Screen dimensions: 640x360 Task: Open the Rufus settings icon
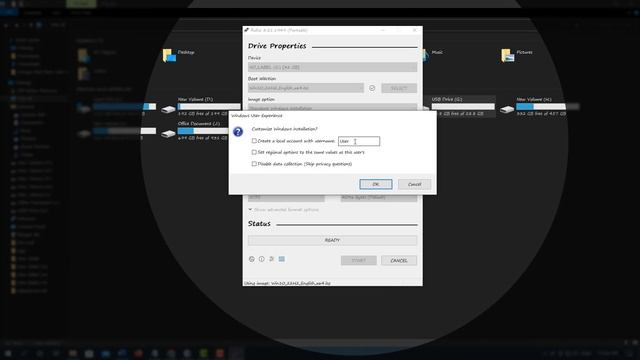(271, 259)
